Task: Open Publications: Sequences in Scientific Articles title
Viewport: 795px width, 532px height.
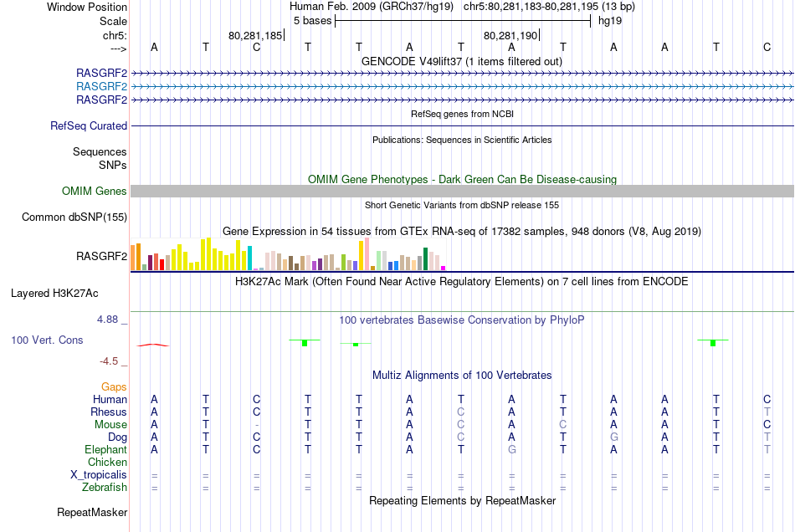Action: [x=462, y=140]
